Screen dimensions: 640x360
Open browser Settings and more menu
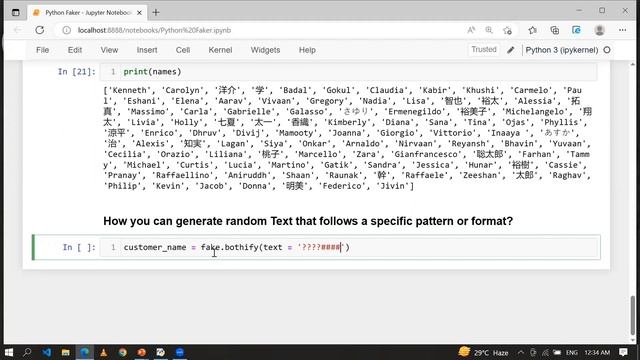click(622, 30)
